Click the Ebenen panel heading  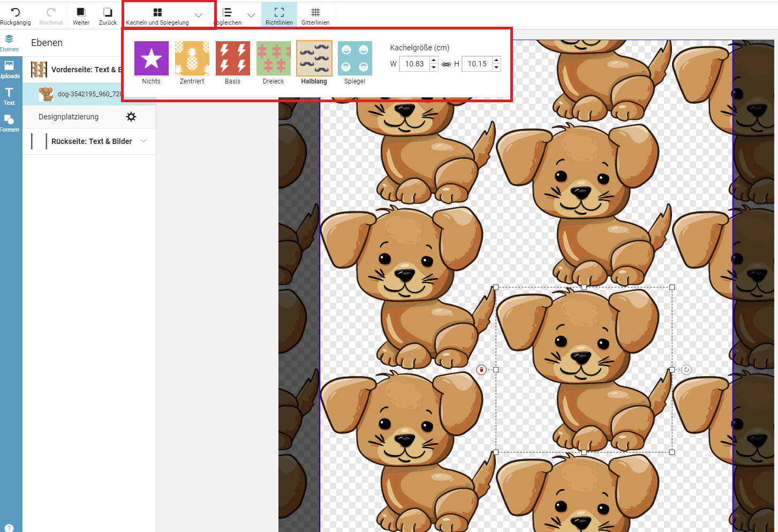coord(47,43)
